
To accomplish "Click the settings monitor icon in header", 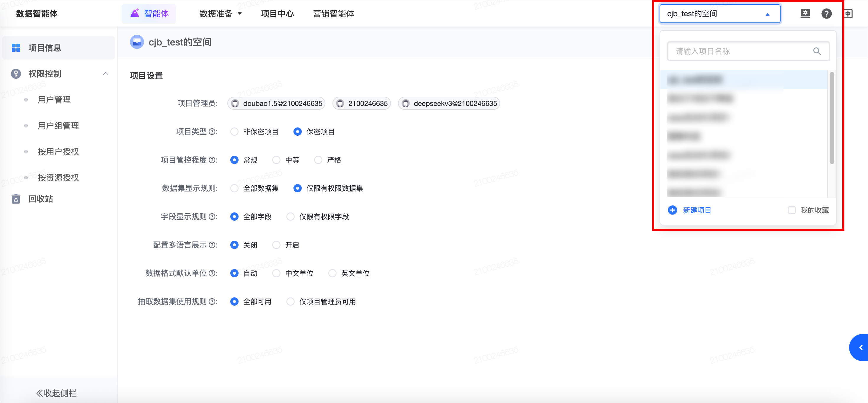I will [805, 14].
